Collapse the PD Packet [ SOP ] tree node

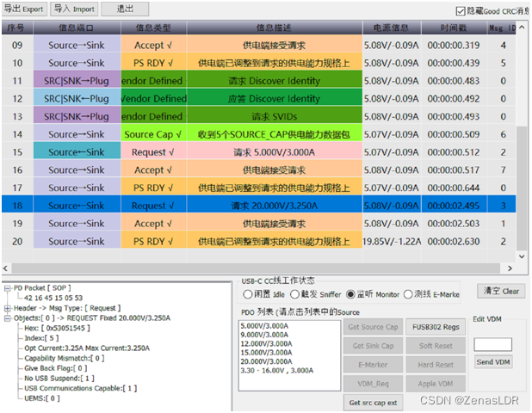coord(8,288)
